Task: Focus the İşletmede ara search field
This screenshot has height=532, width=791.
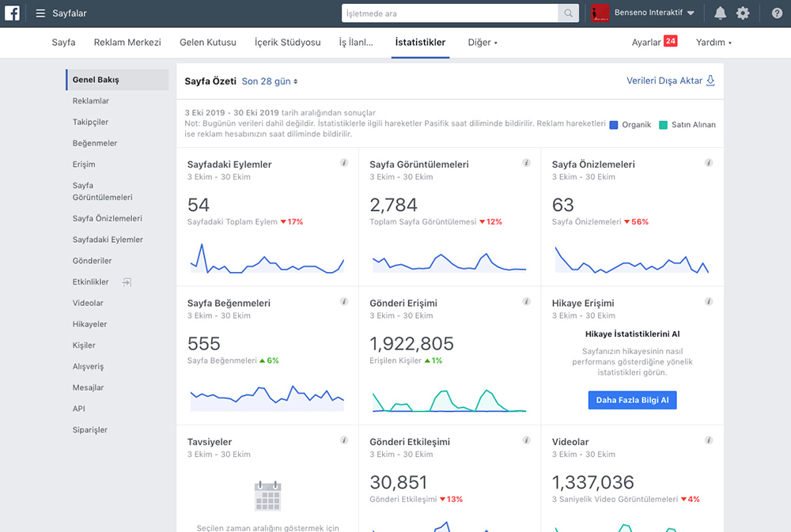Action: point(449,13)
